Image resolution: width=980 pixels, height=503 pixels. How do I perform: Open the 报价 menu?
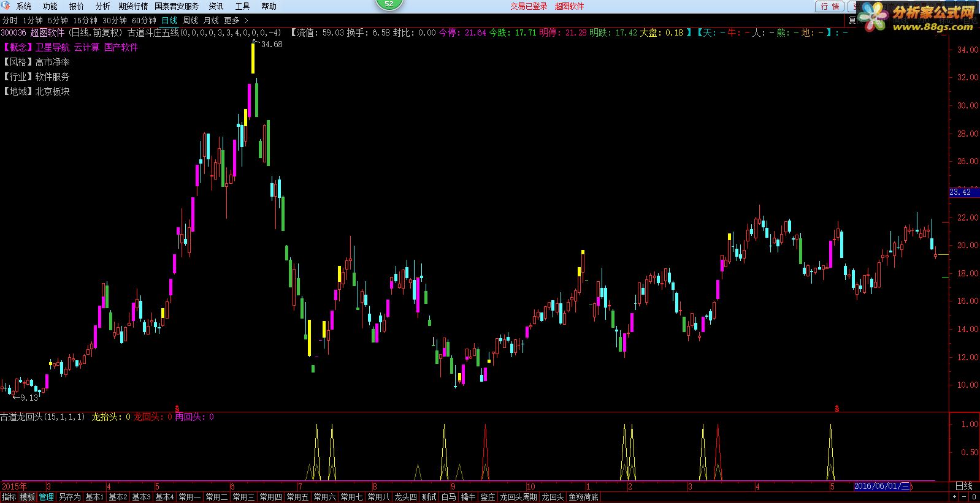tap(77, 6)
